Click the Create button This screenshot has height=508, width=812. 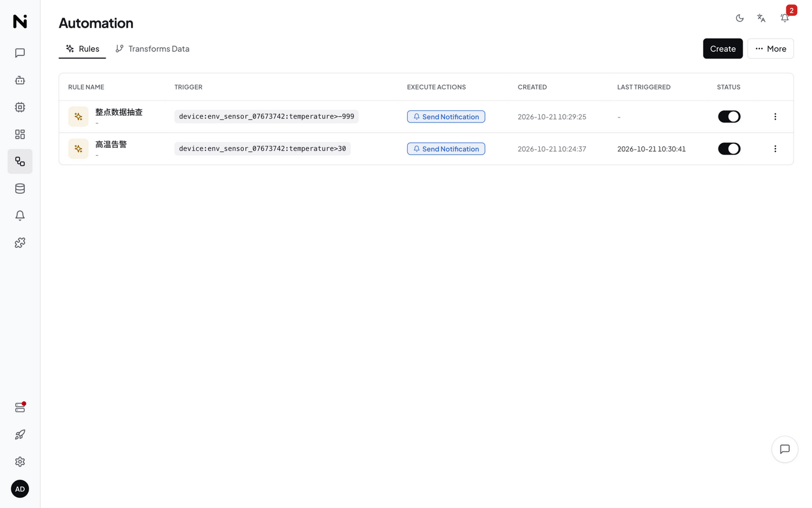723,49
